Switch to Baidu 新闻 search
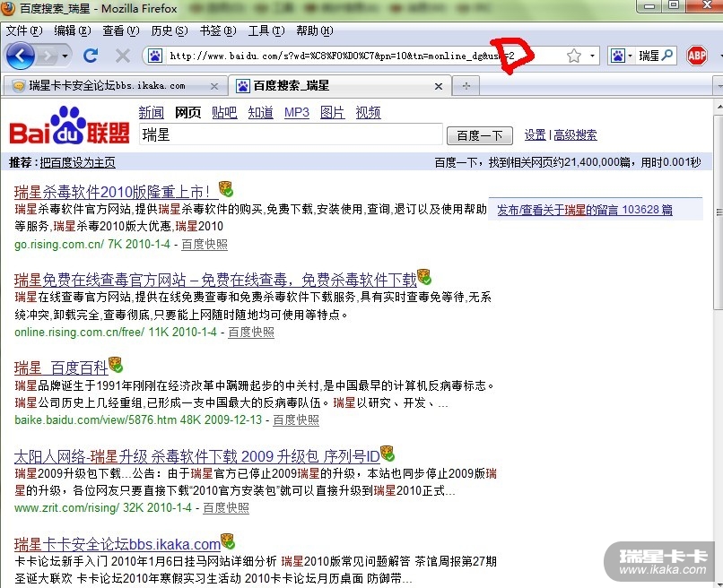Screen dimensions: 723x588 click(152, 112)
